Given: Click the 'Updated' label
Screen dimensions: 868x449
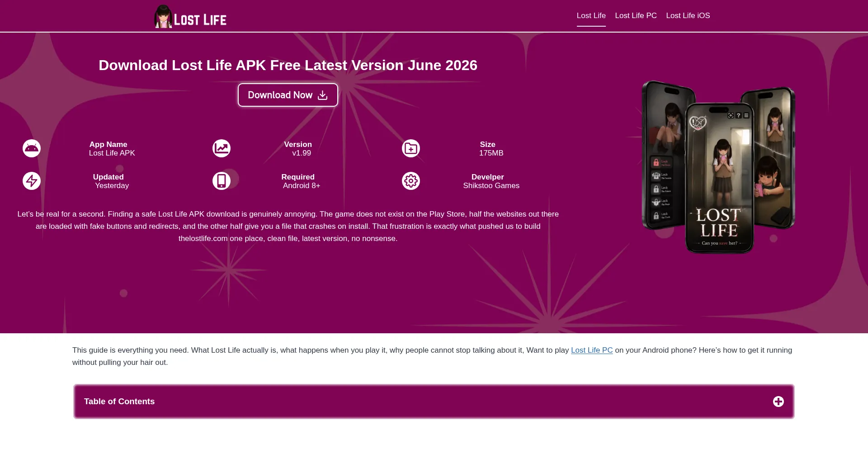Looking at the screenshot, I should coord(108,177).
